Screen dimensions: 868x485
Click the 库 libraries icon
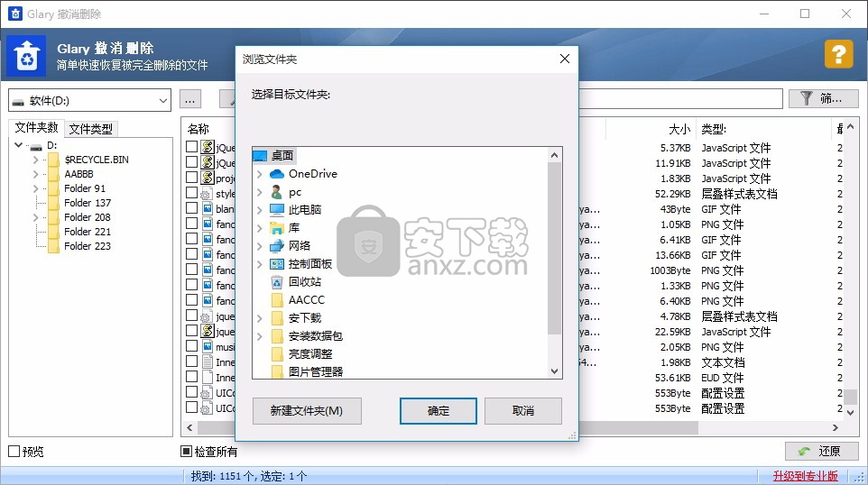point(277,228)
